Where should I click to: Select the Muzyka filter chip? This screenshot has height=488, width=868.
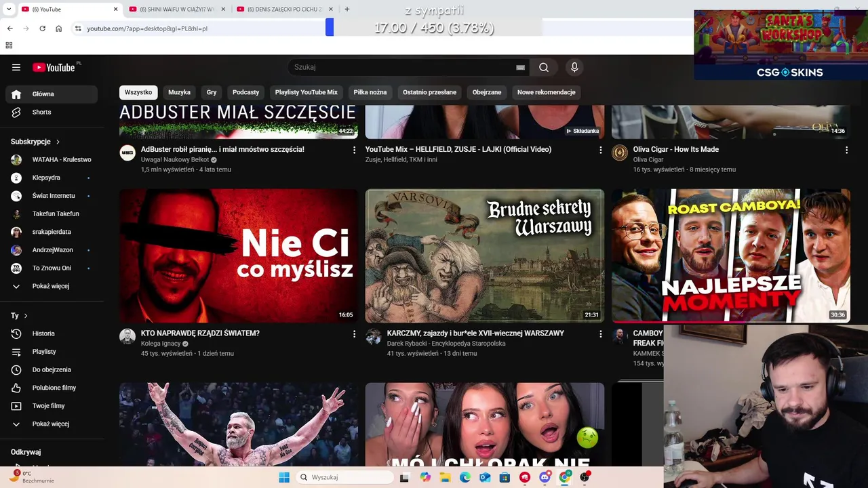(x=180, y=92)
